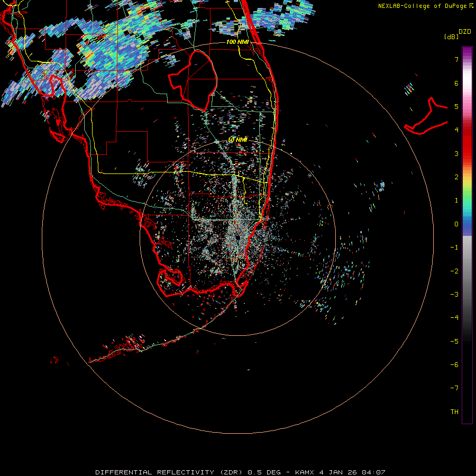Click the 100 NMI range ring label
Image resolution: width=476 pixels, height=476 pixels.
237,42
